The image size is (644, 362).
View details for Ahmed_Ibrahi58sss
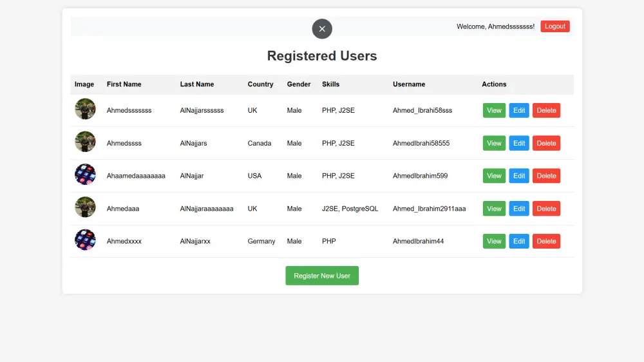(x=494, y=111)
